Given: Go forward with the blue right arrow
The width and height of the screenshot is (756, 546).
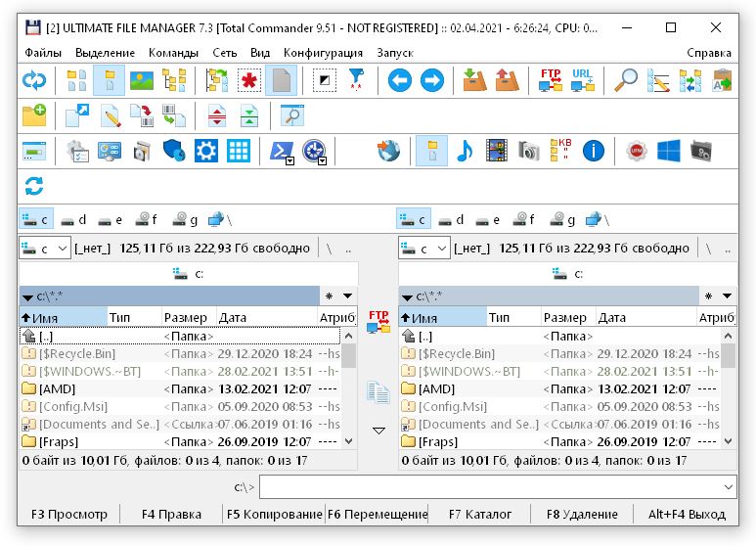Looking at the screenshot, I should [x=432, y=80].
